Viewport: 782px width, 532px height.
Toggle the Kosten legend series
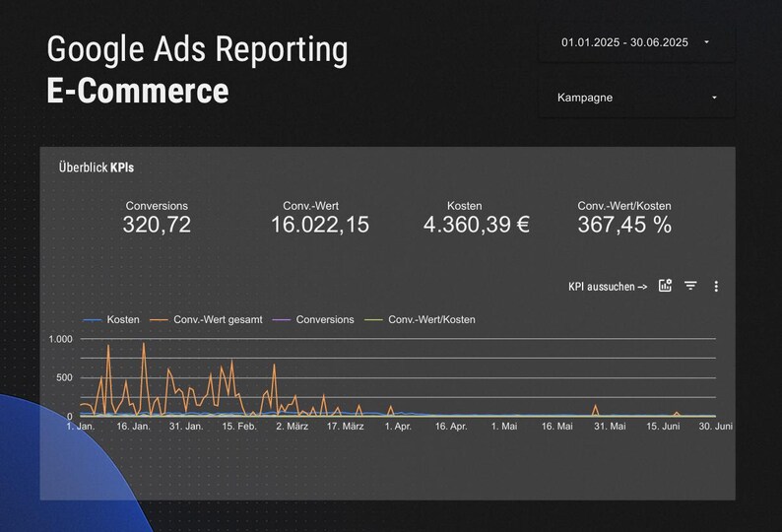tap(111, 319)
